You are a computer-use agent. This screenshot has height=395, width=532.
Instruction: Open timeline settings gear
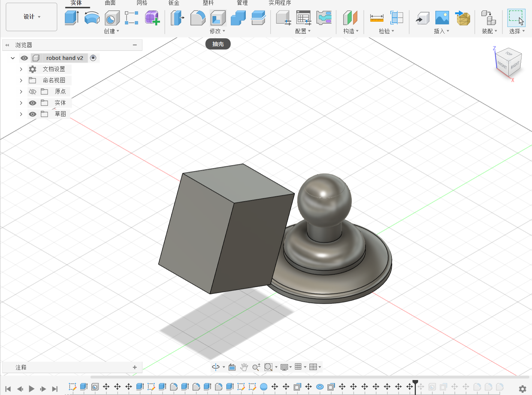pos(523,389)
